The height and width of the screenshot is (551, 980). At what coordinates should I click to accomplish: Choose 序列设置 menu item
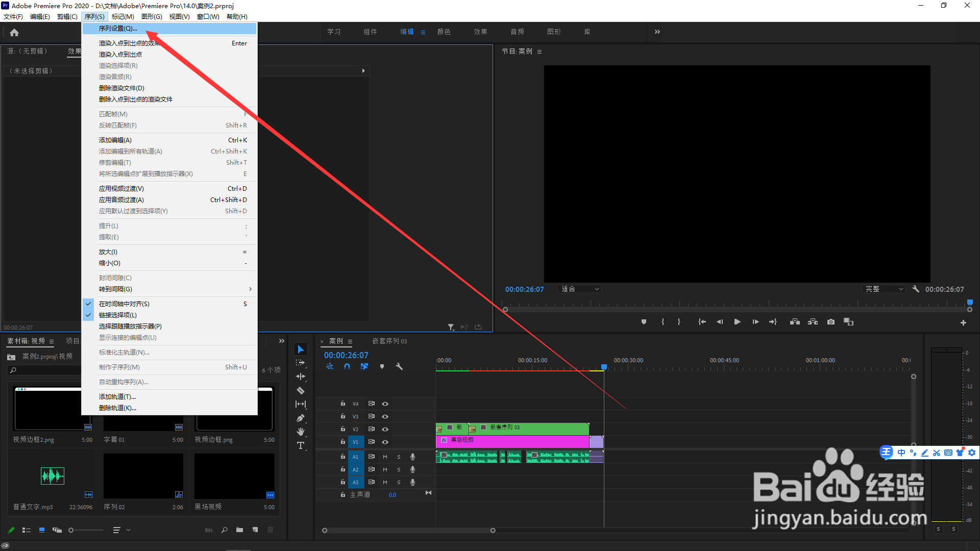point(169,29)
